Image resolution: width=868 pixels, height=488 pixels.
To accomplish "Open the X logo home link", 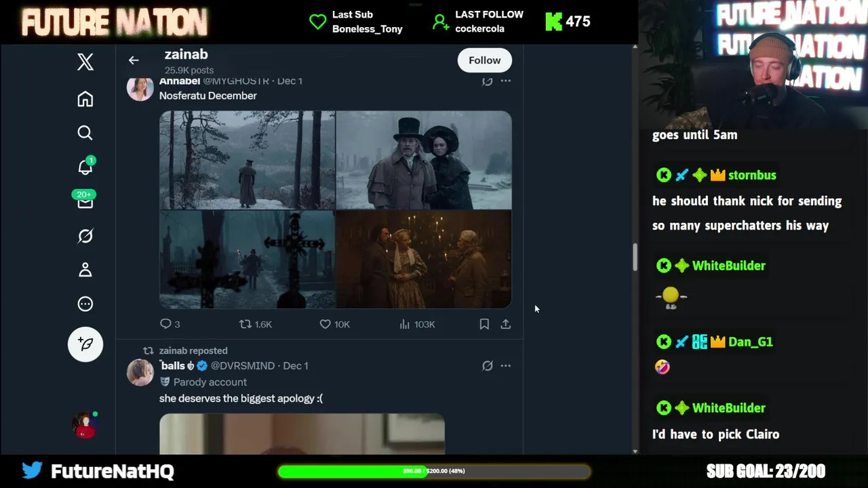I will click(85, 62).
